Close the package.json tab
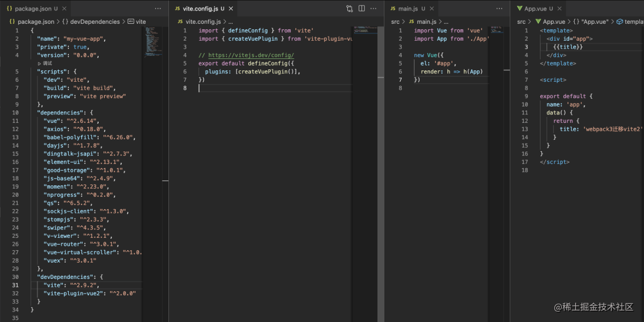Image resolution: width=644 pixels, height=322 pixels. click(65, 9)
